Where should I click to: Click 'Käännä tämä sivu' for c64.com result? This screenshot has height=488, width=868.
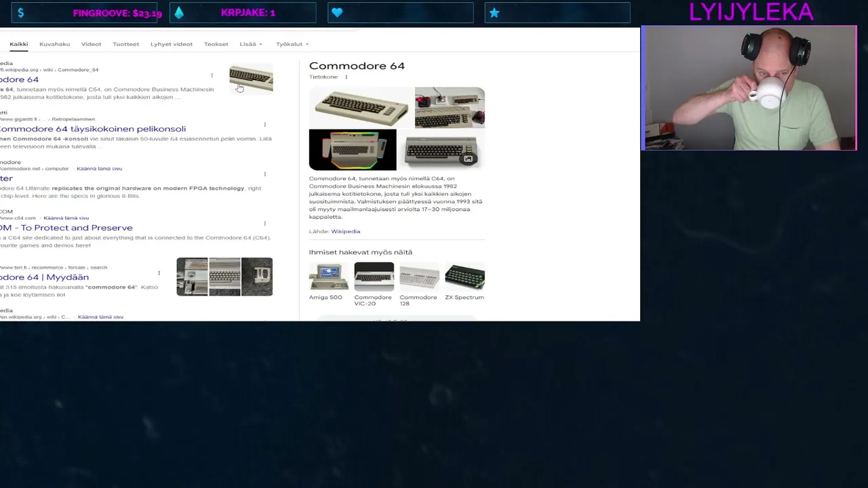click(66, 218)
